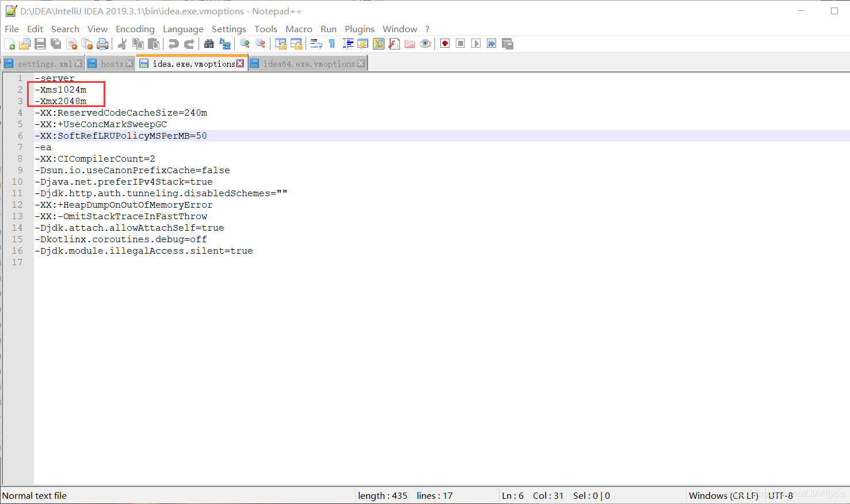The image size is (850, 504).
Task: Click Save Recorded Macro icon
Action: 508,44
